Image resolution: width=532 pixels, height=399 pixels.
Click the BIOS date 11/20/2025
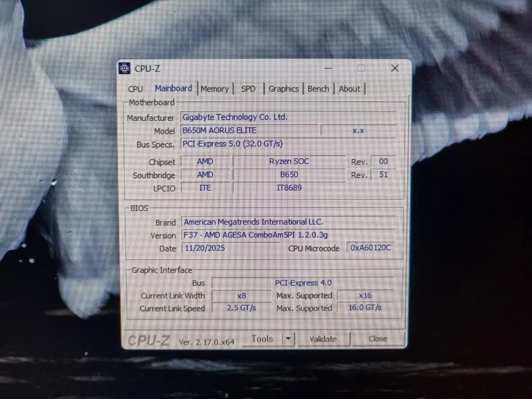point(205,248)
